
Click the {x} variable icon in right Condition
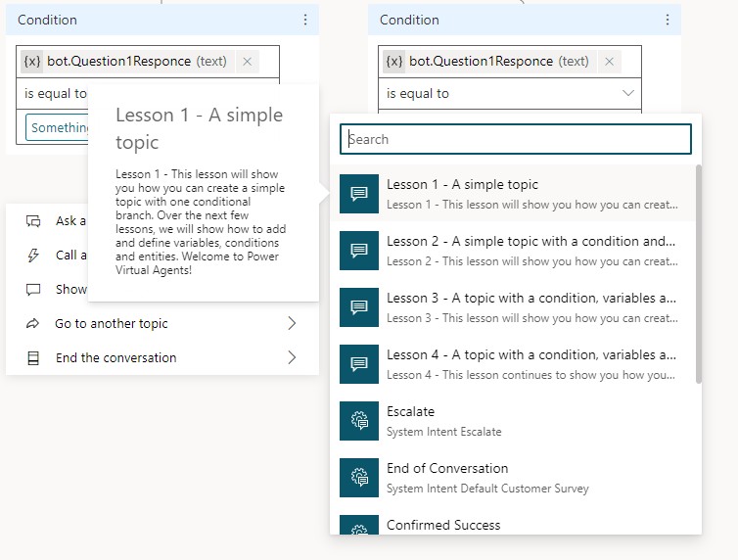[393, 62]
